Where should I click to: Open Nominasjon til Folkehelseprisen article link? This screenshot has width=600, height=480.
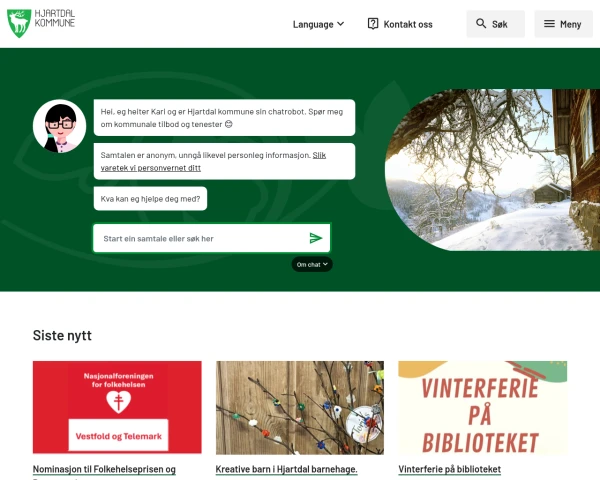pyautogui.click(x=104, y=469)
